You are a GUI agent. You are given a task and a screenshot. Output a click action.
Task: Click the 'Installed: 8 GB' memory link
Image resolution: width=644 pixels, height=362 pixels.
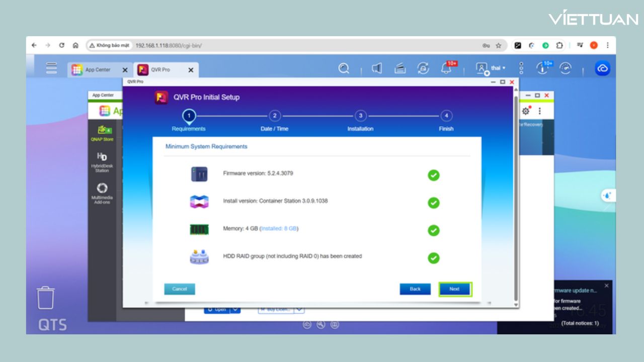pos(279,229)
